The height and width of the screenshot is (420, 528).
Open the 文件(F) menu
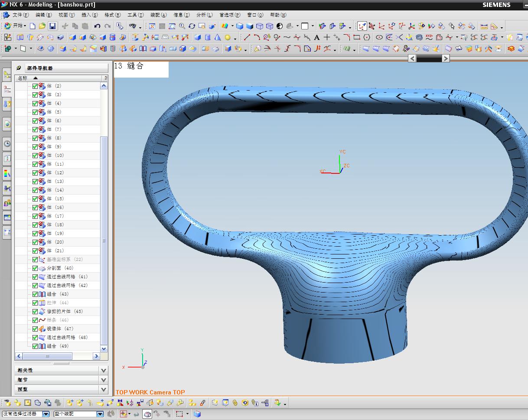[x=21, y=15]
